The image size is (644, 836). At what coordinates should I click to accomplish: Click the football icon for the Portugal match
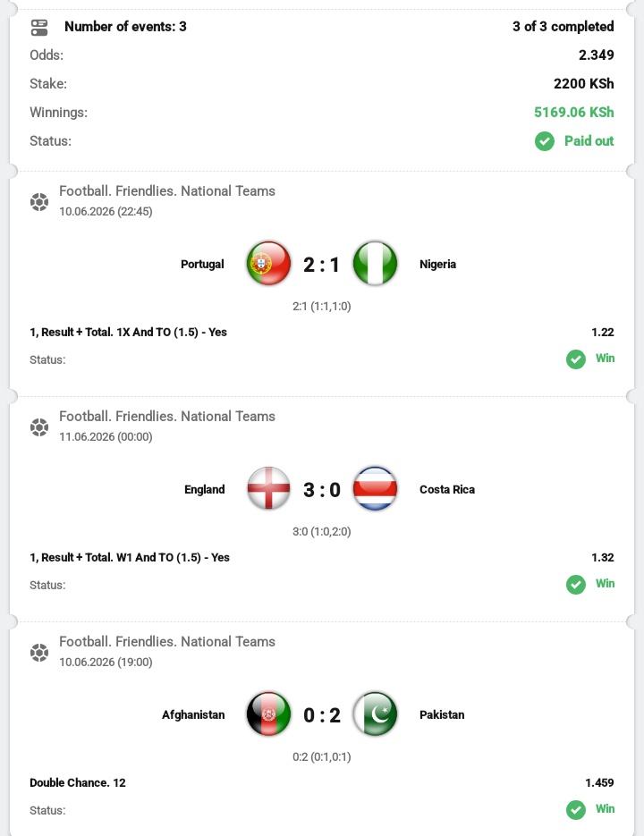click(39, 202)
